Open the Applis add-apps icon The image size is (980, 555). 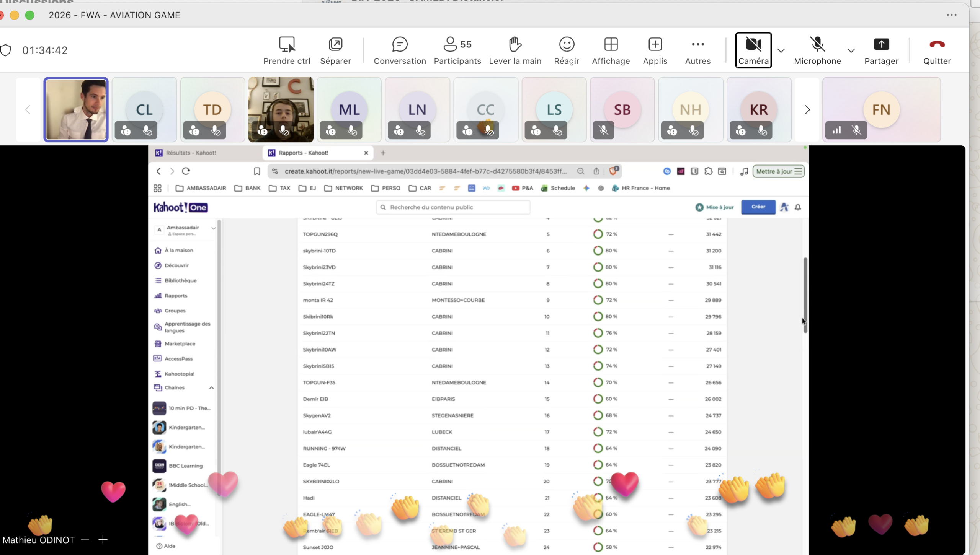click(655, 45)
